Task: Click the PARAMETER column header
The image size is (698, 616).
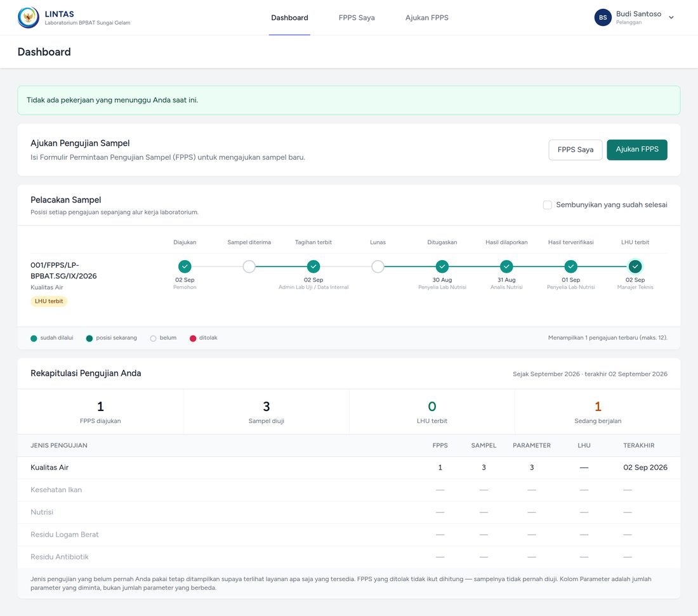Action: (x=532, y=445)
